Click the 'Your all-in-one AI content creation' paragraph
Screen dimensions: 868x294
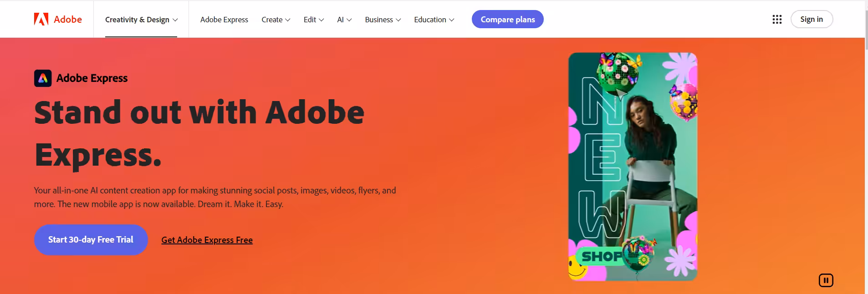click(215, 197)
